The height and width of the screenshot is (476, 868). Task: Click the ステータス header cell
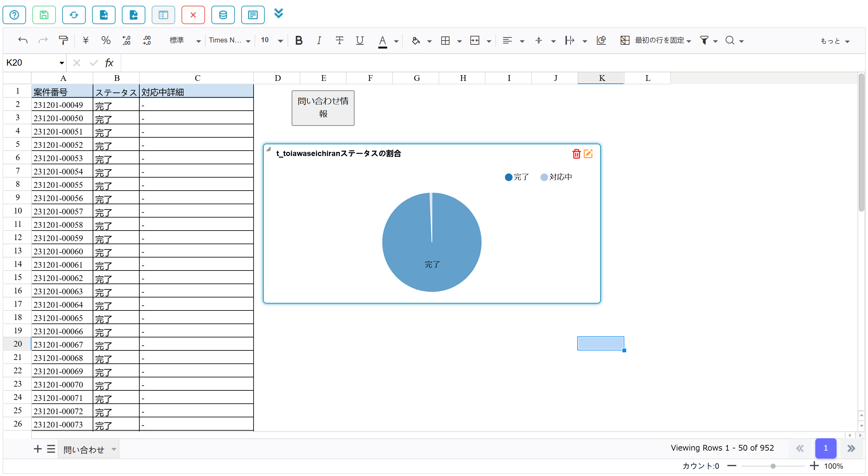coord(116,92)
